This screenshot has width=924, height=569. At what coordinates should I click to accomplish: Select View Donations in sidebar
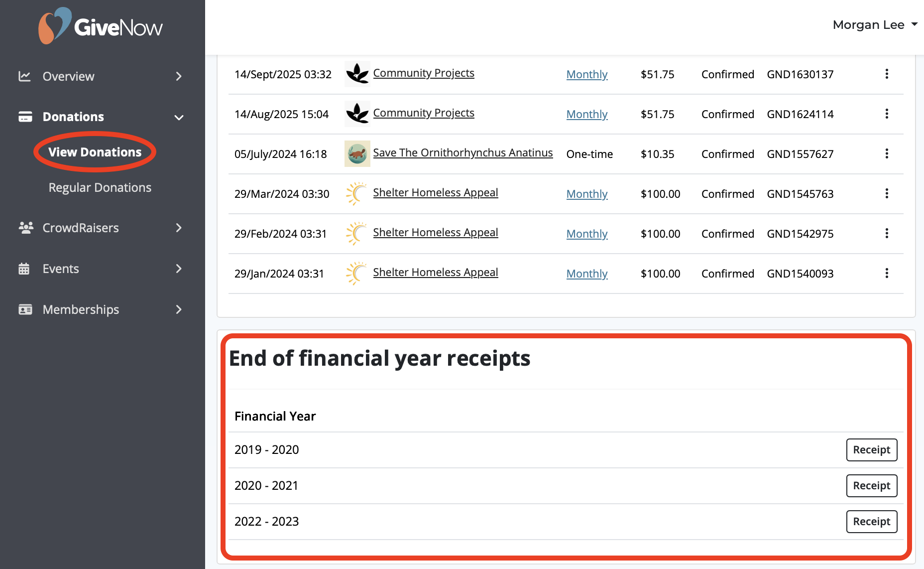(95, 152)
